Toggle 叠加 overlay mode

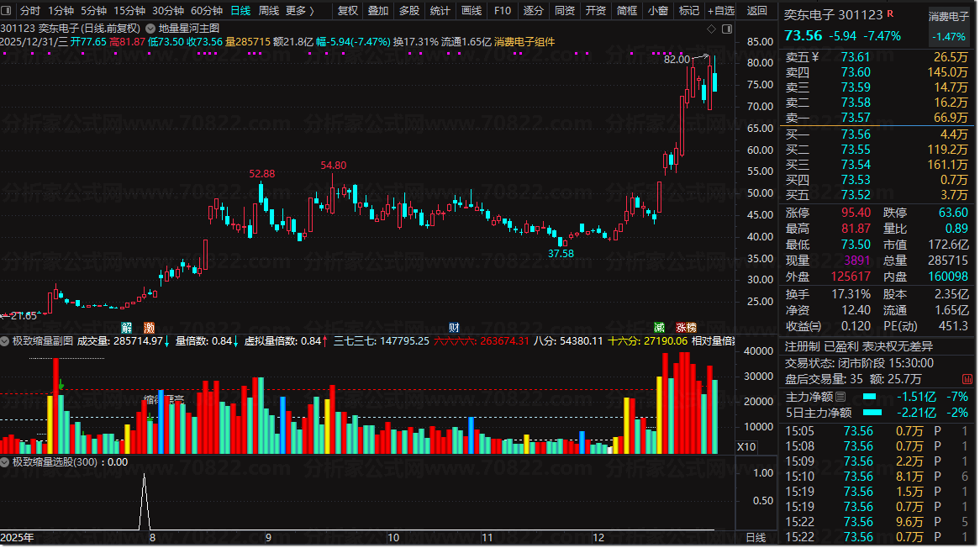click(378, 11)
